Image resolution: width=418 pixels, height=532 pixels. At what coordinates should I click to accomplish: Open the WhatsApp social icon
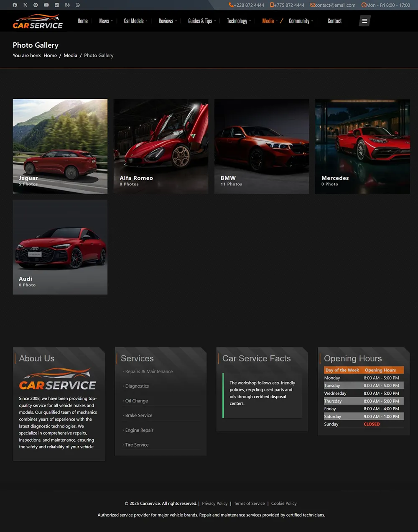pos(78,5)
